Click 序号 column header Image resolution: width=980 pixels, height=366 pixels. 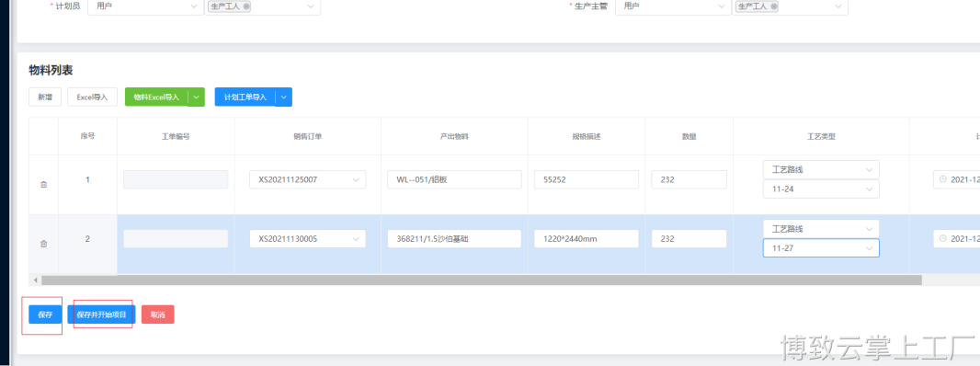pyautogui.click(x=87, y=136)
